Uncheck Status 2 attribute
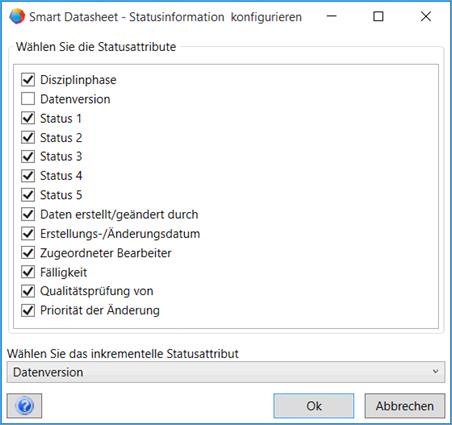 pos(28,137)
